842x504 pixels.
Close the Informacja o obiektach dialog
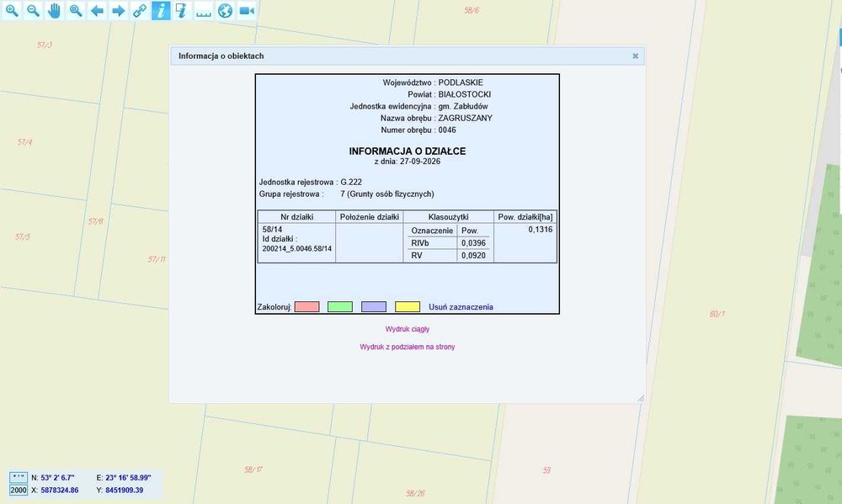635,56
